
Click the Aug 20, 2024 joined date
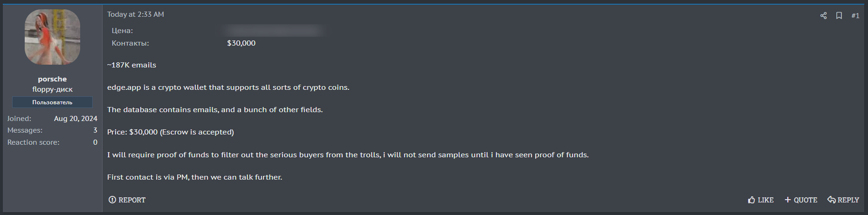click(x=76, y=119)
